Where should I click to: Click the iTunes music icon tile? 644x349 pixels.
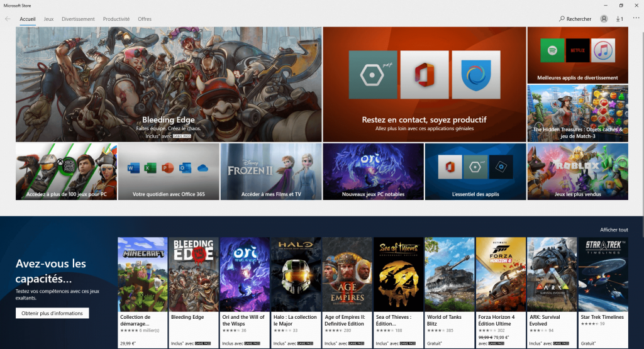point(603,50)
